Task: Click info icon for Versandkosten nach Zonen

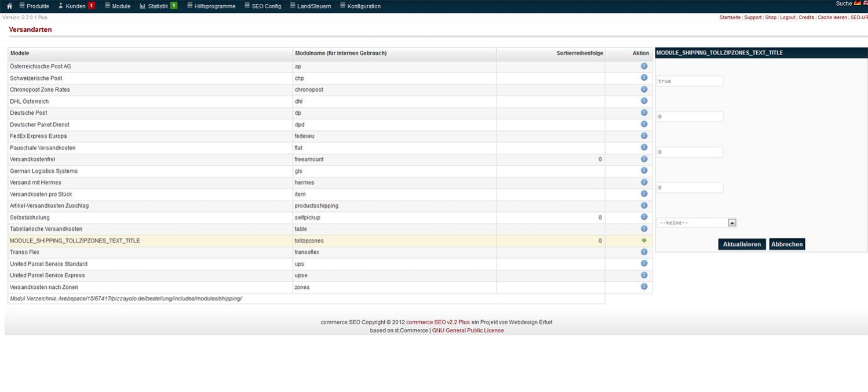Action: [644, 286]
